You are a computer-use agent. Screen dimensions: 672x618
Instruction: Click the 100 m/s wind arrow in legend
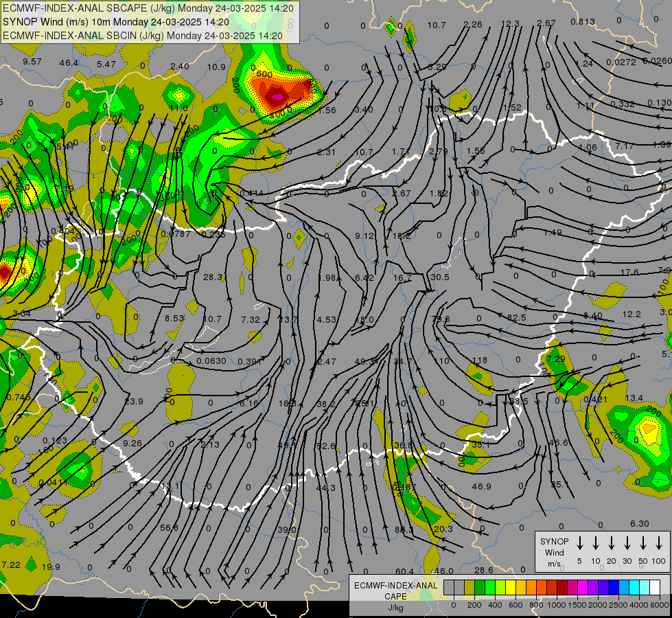tap(659, 543)
